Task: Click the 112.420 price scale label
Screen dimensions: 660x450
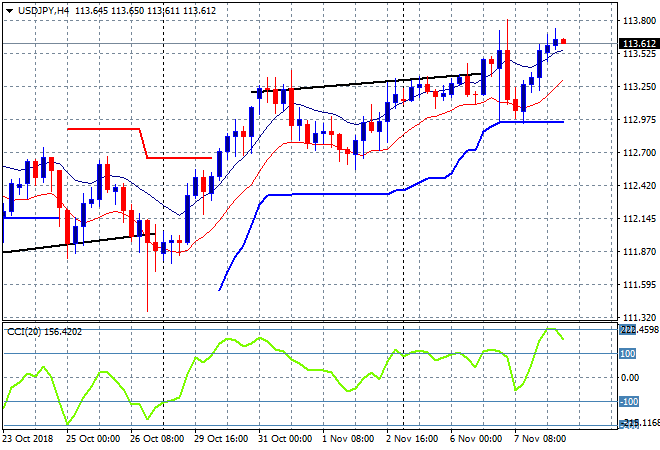Action: (x=639, y=186)
